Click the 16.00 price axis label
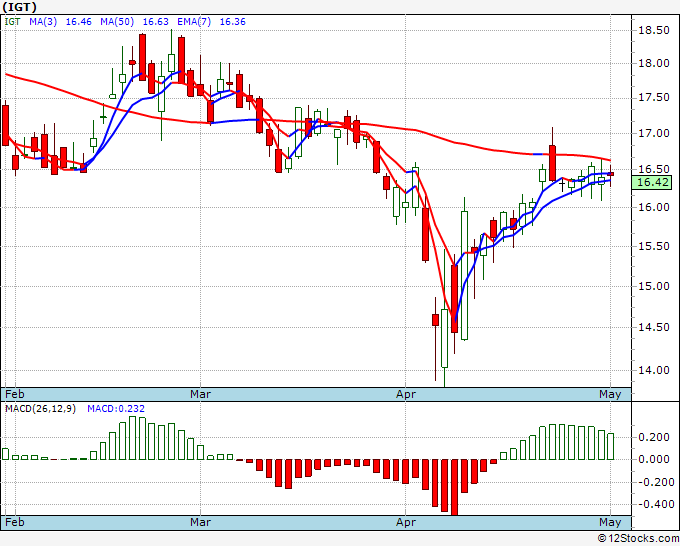This screenshot has height=546, width=680. click(x=654, y=207)
